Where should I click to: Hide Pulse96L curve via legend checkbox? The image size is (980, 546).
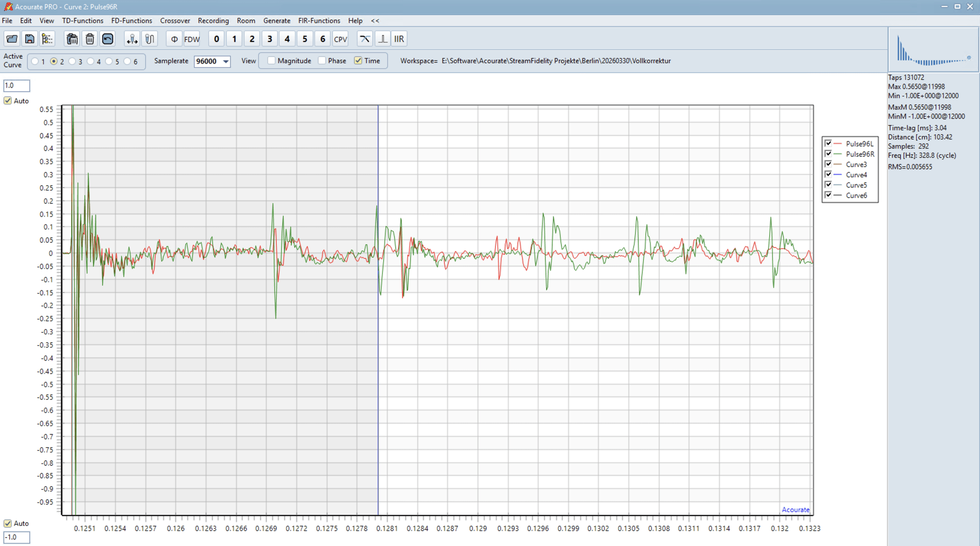tap(828, 143)
